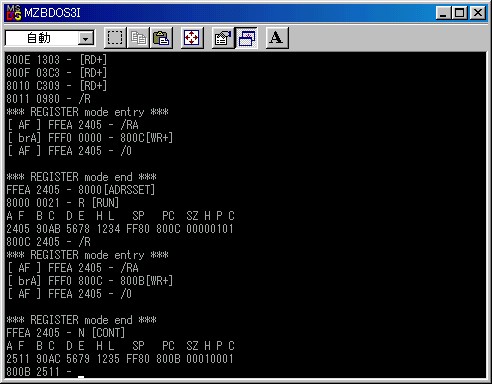Viewport: 492px width, 384px height.
Task: Click the first REGISTER mode entry line
Action: coord(87,112)
